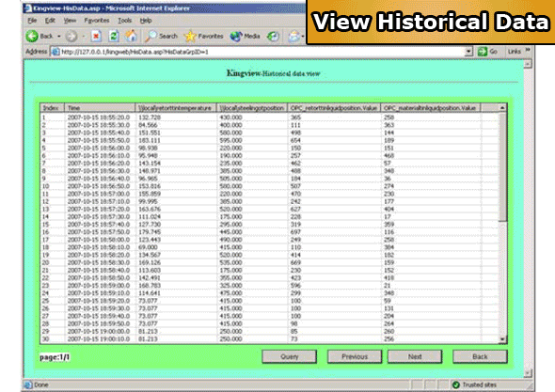Image resolution: width=555 pixels, height=392 pixels.
Task: Click the Refresh page icon
Action: (x=113, y=36)
